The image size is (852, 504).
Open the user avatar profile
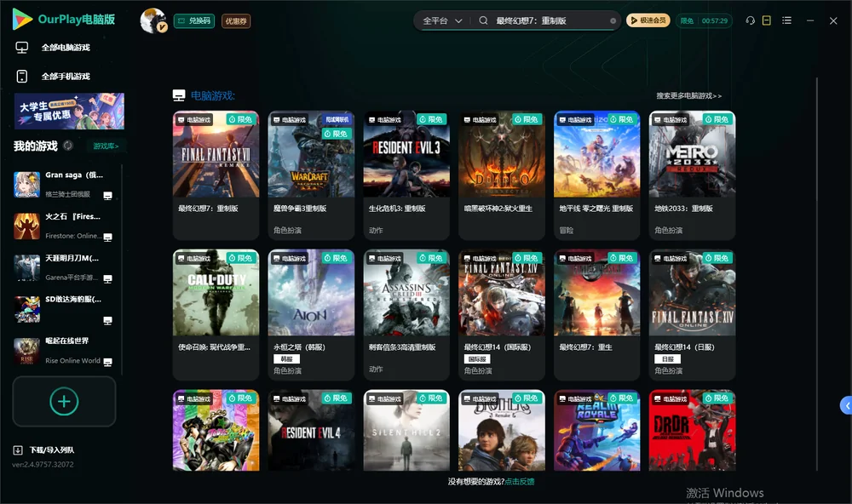tap(153, 20)
